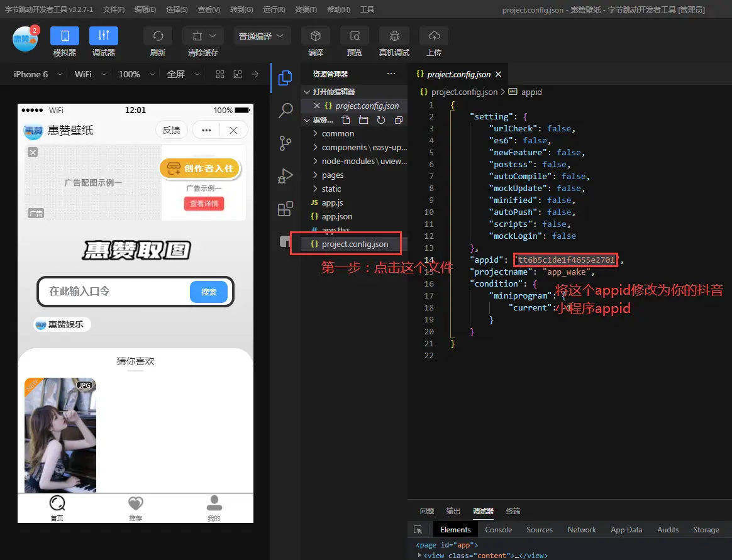Open the JPG wallpaper thumbnail
Screen dimensions: 732x560
(60, 435)
